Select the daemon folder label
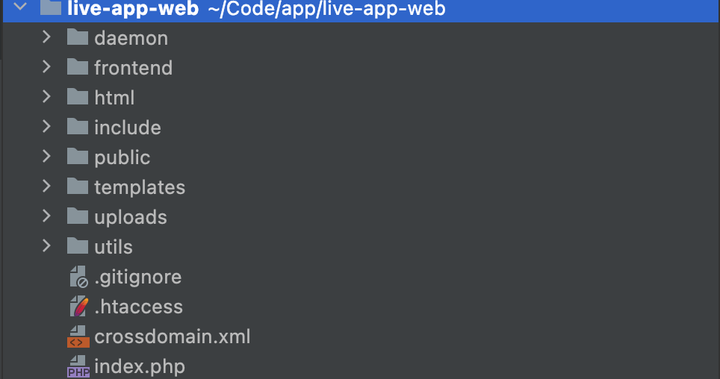 (x=131, y=38)
